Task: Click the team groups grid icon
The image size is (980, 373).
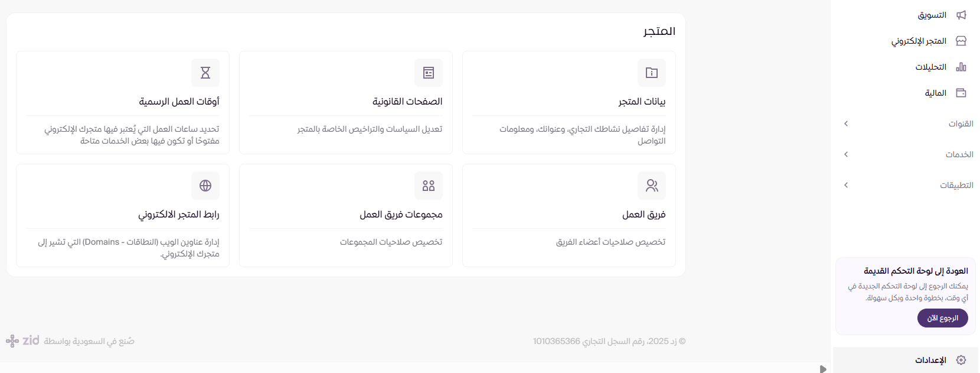Action: (x=429, y=186)
